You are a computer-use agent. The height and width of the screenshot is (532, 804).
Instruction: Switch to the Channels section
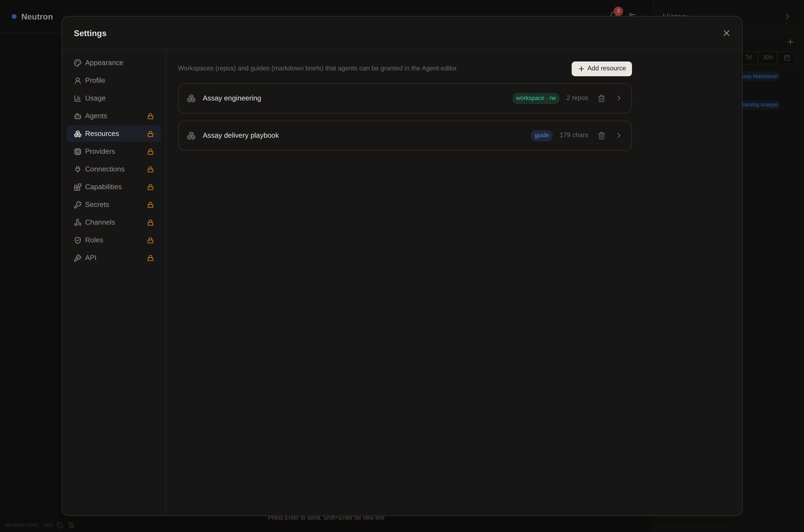[114, 222]
